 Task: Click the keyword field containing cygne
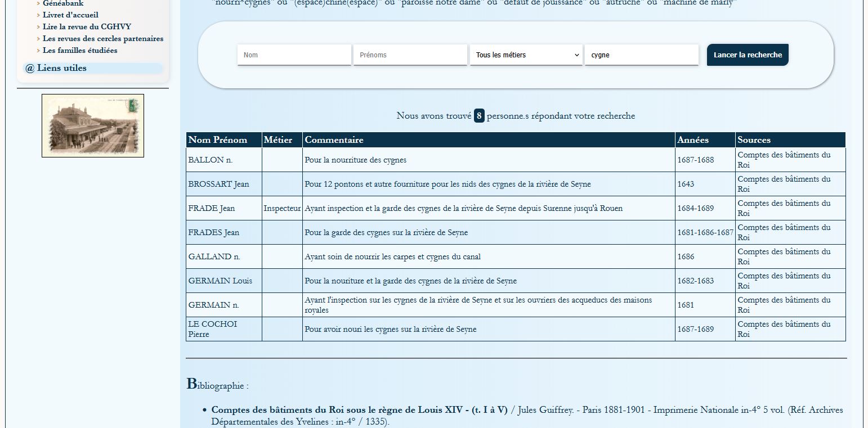[641, 55]
